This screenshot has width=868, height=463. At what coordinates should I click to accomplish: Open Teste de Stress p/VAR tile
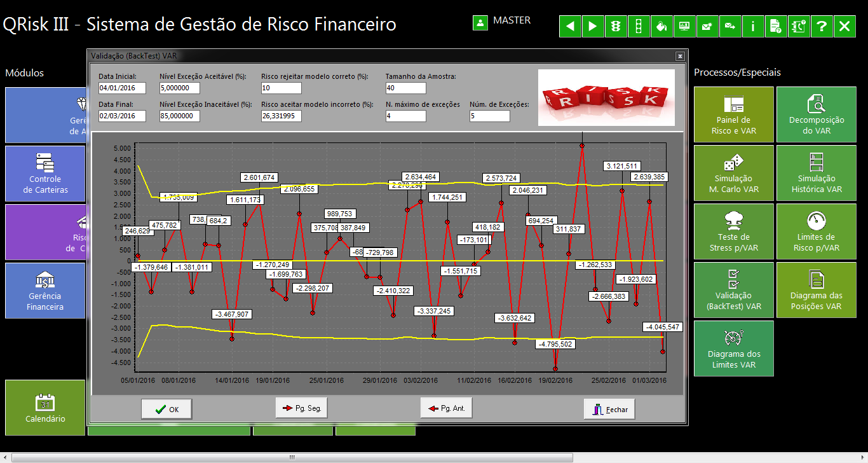(733, 232)
